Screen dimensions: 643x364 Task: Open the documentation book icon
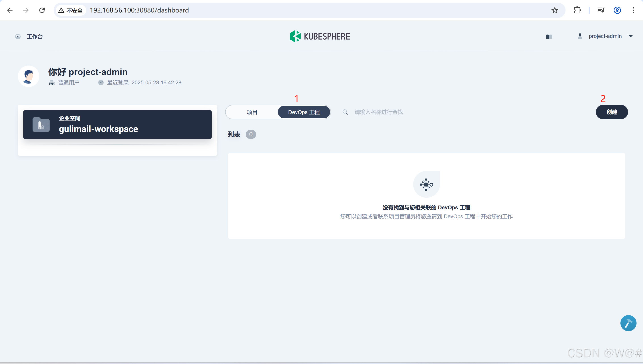click(549, 37)
